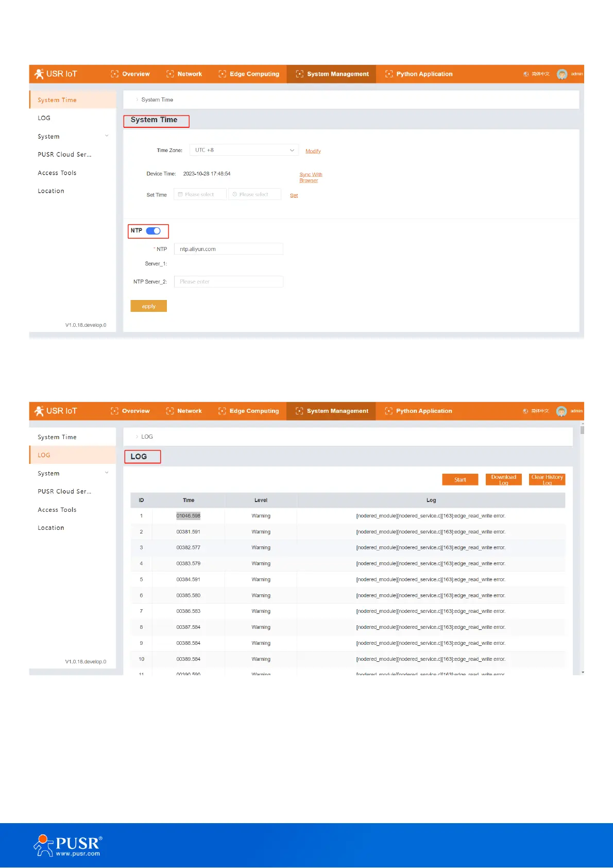Click the highlighted time 01046.598 in the log table
Screen dimensions: 613x868
pyautogui.click(x=189, y=516)
